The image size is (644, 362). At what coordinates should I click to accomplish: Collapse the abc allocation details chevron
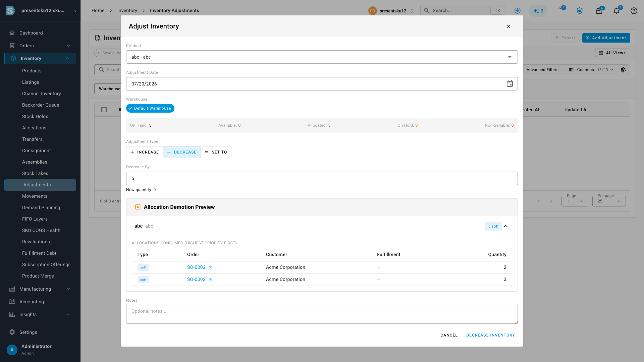(x=506, y=226)
